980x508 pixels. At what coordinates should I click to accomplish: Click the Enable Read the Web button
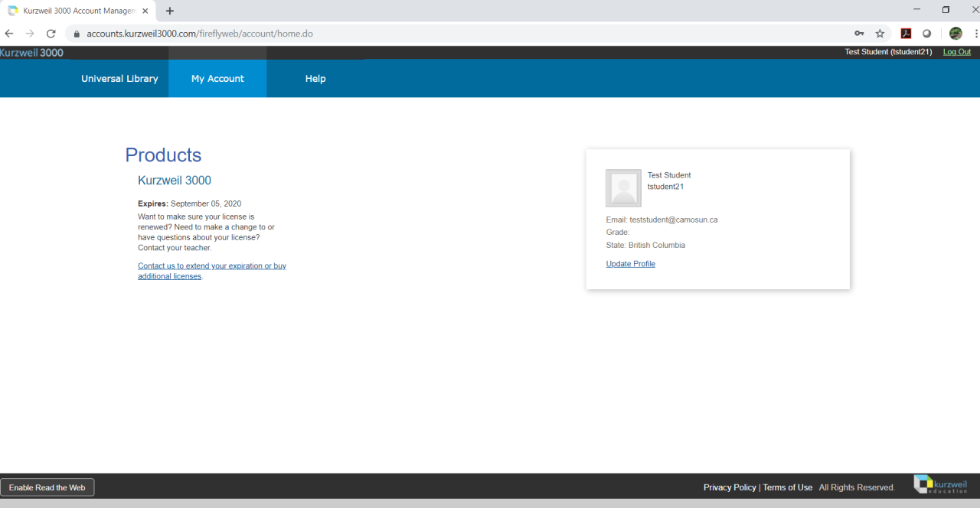pos(47,487)
